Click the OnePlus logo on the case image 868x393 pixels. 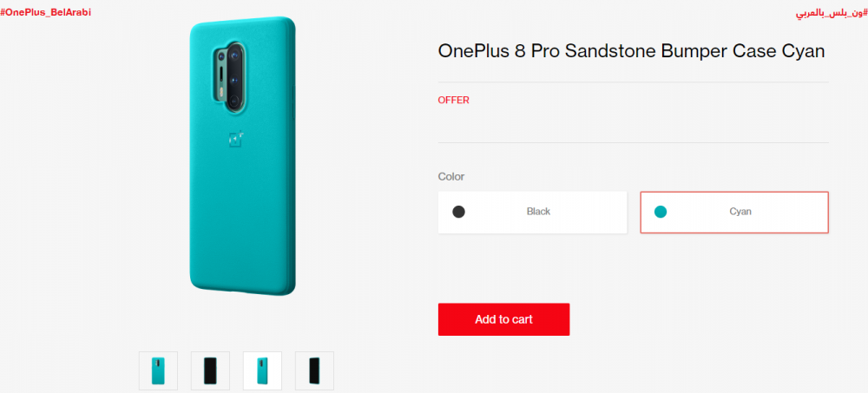point(237,140)
